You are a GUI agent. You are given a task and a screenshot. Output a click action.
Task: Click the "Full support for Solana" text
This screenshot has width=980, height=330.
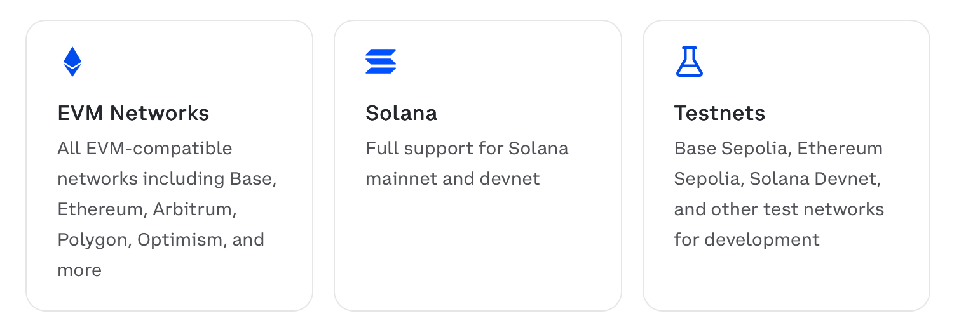[466, 148]
